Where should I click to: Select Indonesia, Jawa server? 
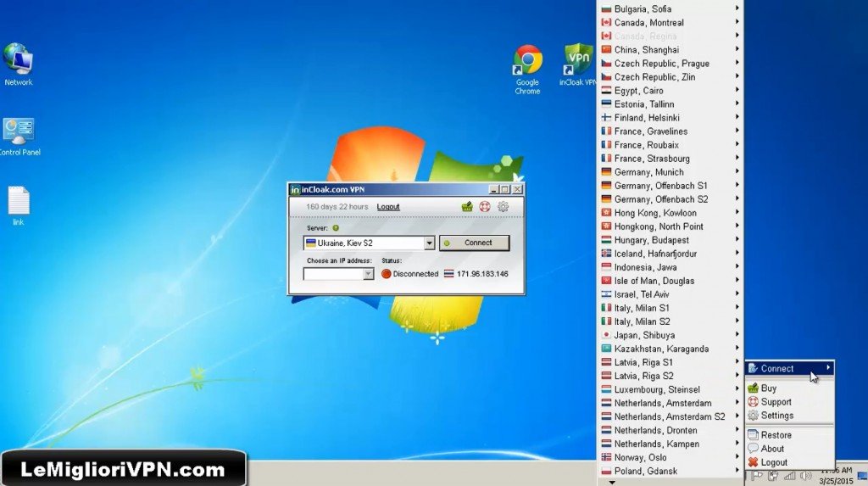click(x=670, y=267)
